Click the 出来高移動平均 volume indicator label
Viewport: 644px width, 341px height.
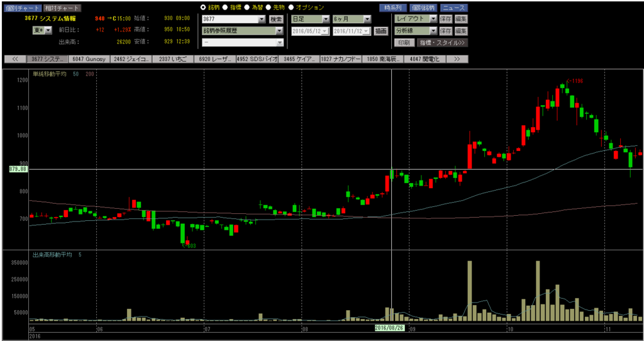pos(53,255)
